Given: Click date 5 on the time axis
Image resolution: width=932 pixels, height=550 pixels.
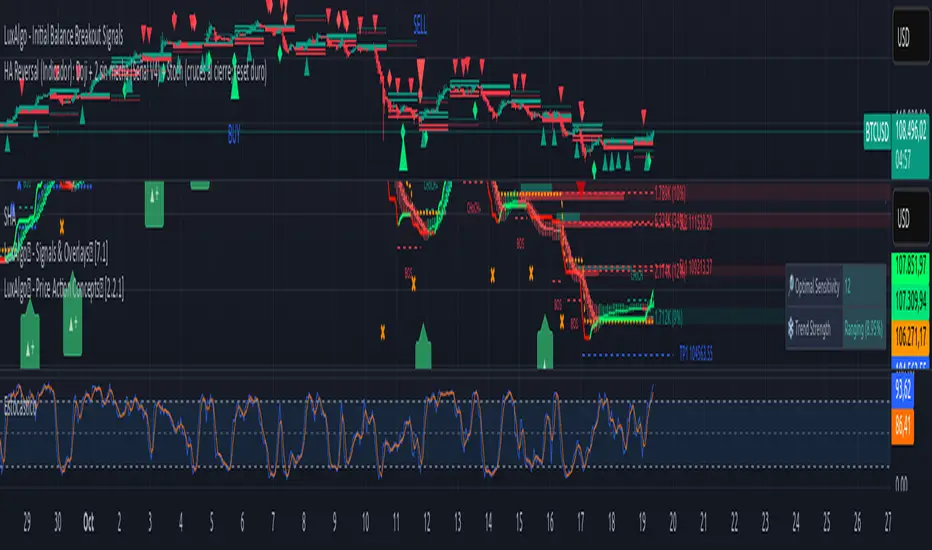Looking at the screenshot, I should point(211,523).
